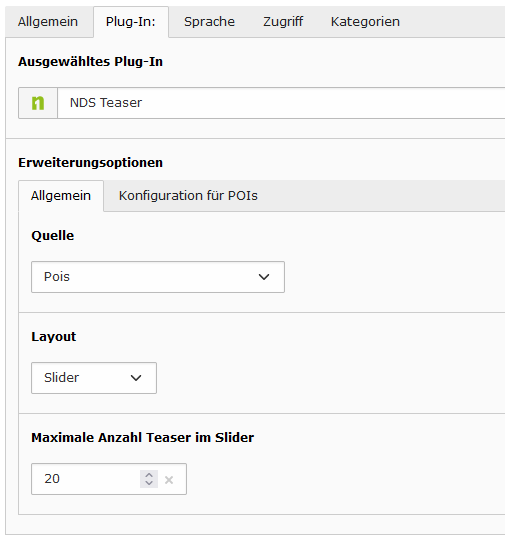Open the Kategorien tab
Screen dimensions: 505x545
pos(365,22)
